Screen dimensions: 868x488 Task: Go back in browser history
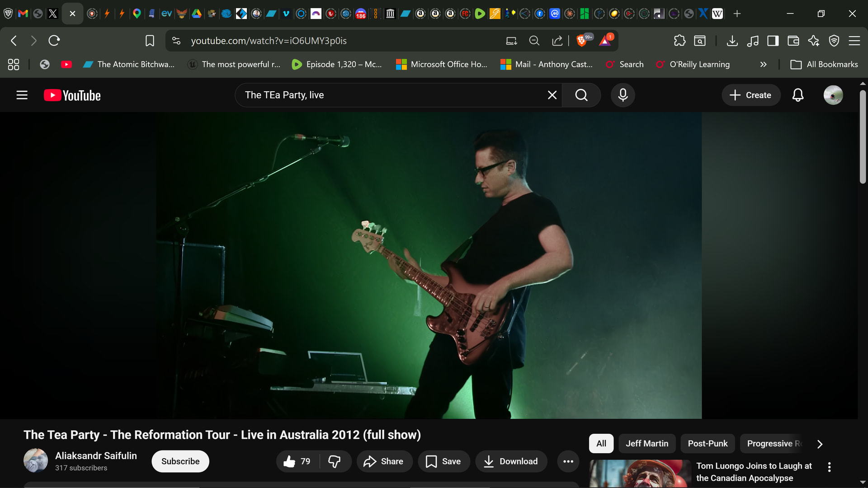coord(14,41)
